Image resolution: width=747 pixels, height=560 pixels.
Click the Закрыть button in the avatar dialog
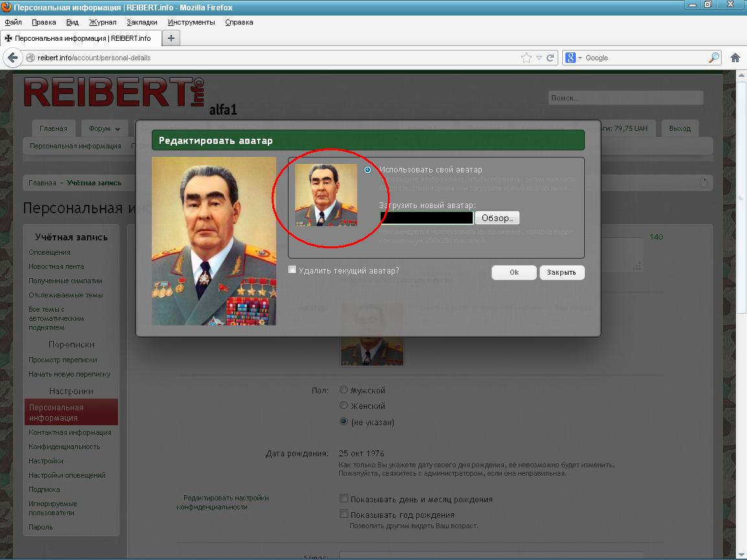coord(562,272)
